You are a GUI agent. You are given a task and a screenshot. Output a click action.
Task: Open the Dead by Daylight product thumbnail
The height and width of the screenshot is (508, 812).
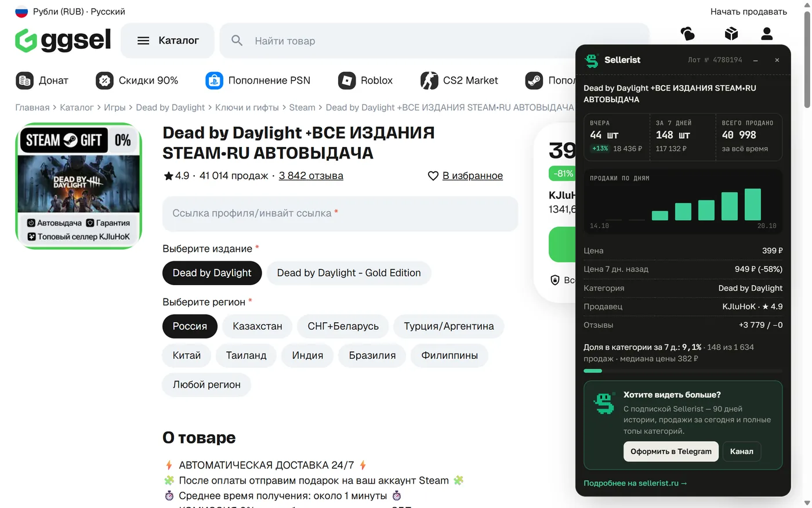[x=79, y=186]
